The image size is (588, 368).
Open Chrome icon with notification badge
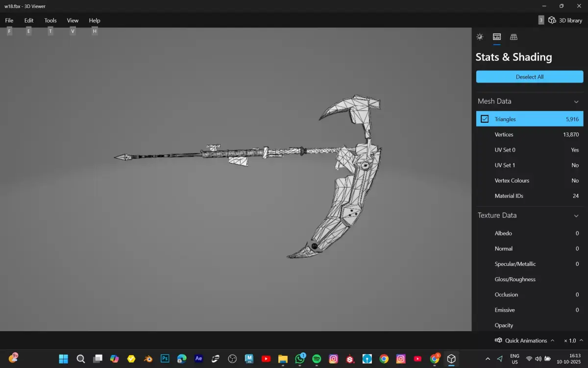point(434,359)
